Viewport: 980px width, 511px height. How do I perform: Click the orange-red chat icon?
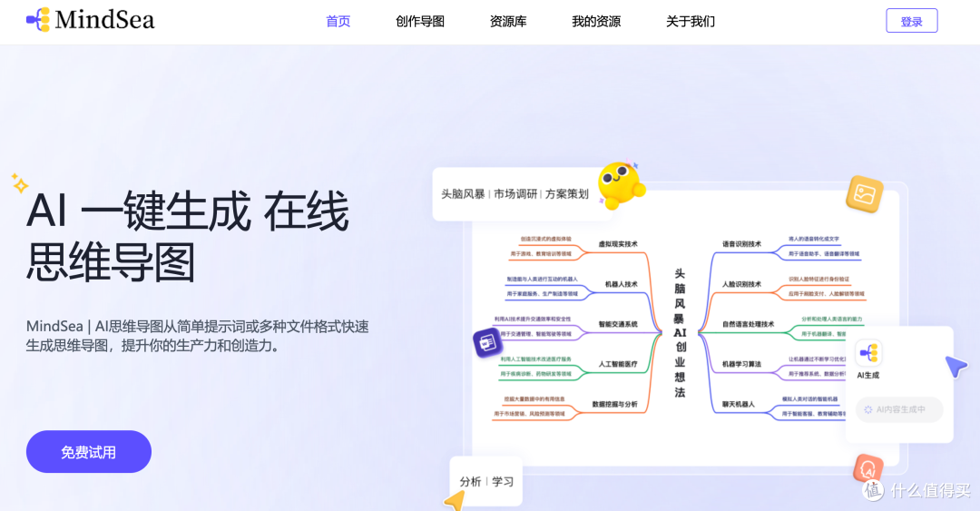pos(868,468)
